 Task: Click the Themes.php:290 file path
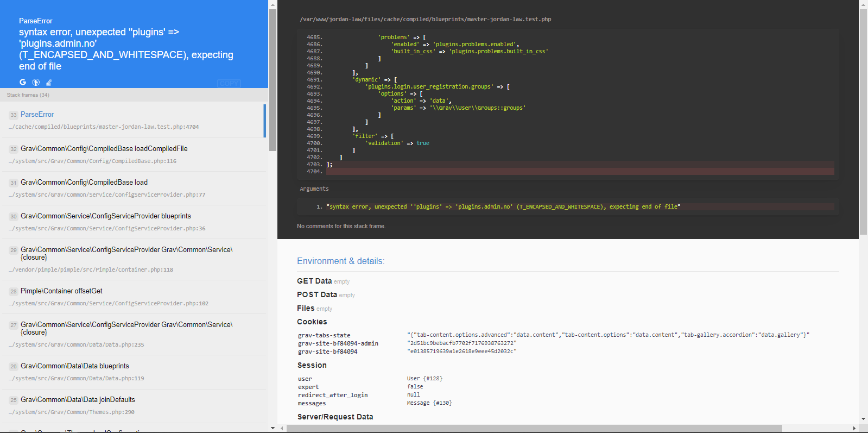point(72,412)
